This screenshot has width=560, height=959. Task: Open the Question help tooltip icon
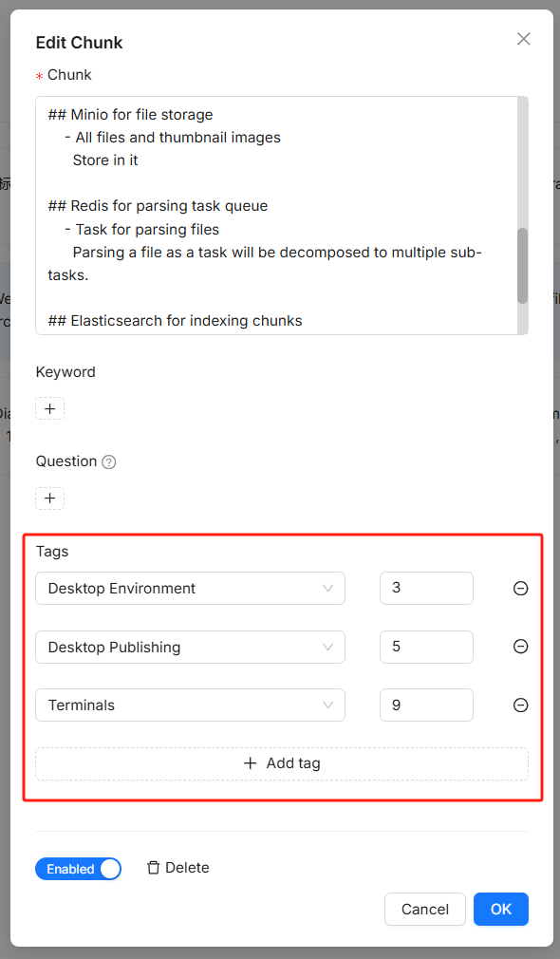pyautogui.click(x=109, y=462)
